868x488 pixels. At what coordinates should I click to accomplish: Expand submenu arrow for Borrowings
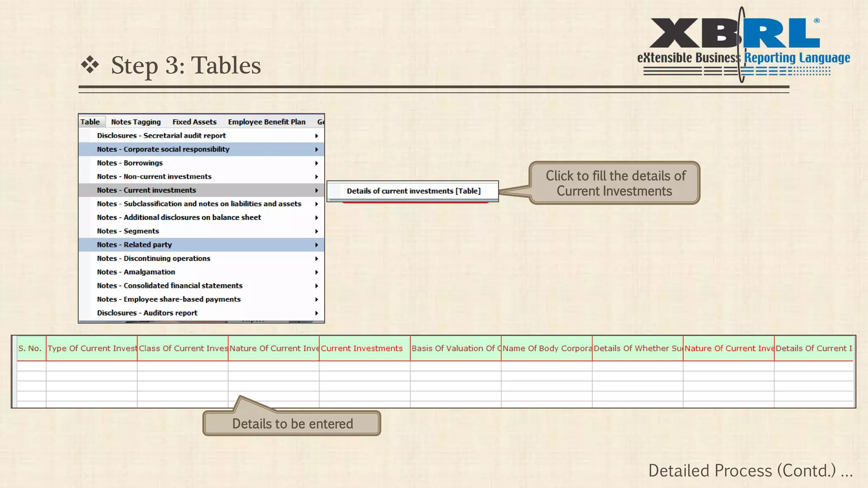pos(317,163)
